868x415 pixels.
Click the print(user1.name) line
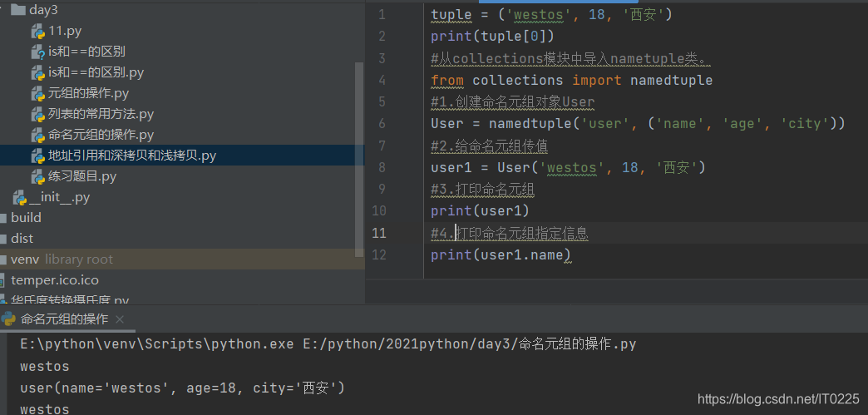(501, 254)
